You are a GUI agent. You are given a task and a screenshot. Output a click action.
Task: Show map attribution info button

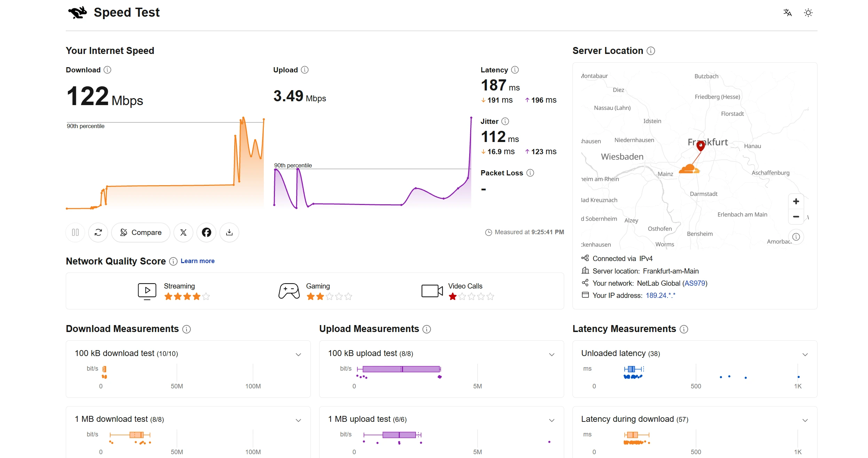point(796,237)
